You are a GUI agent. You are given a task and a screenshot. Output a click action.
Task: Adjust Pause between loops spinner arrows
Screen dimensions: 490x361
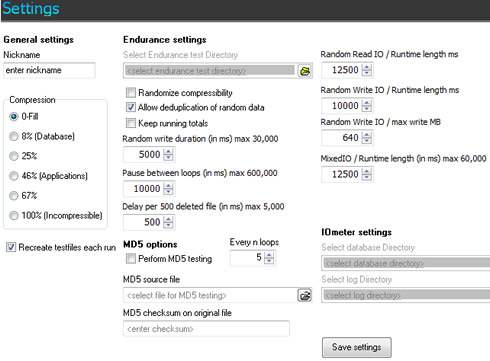(x=168, y=189)
